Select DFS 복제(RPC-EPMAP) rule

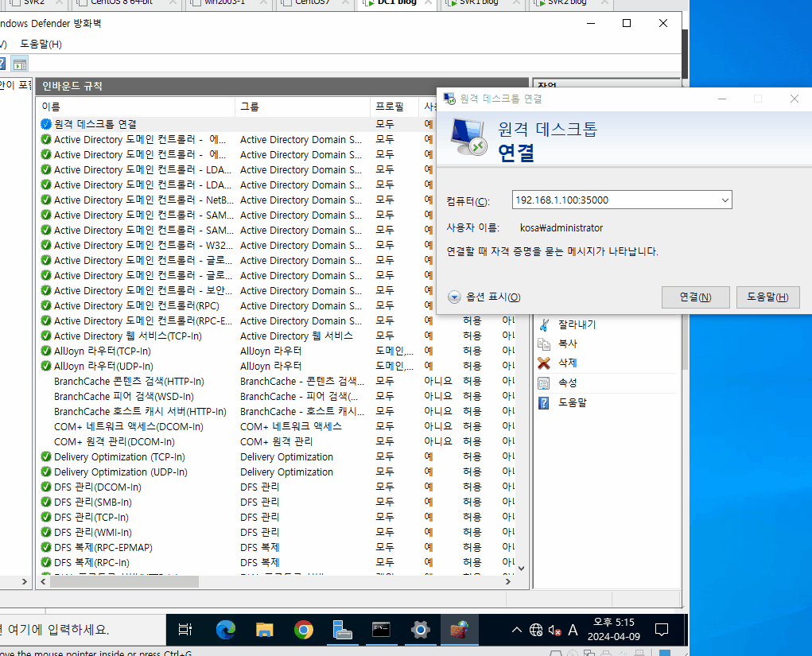click(103, 547)
